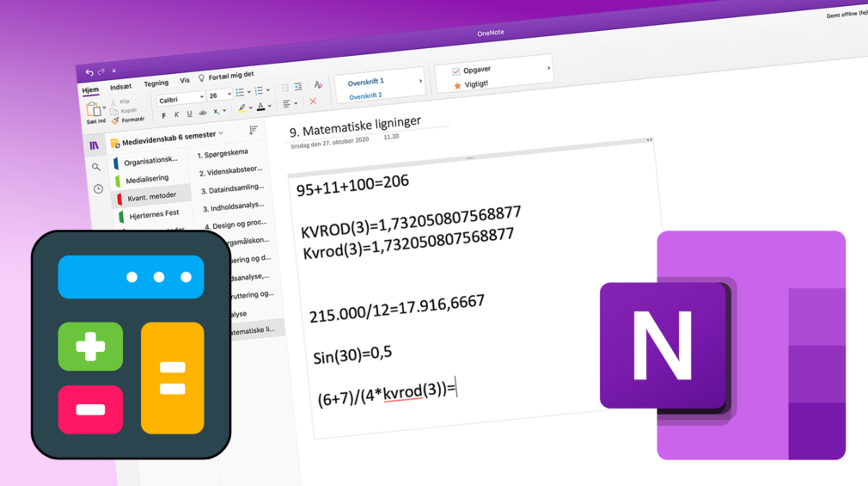
Task: Cut selection with Klip
Action: 120,102
